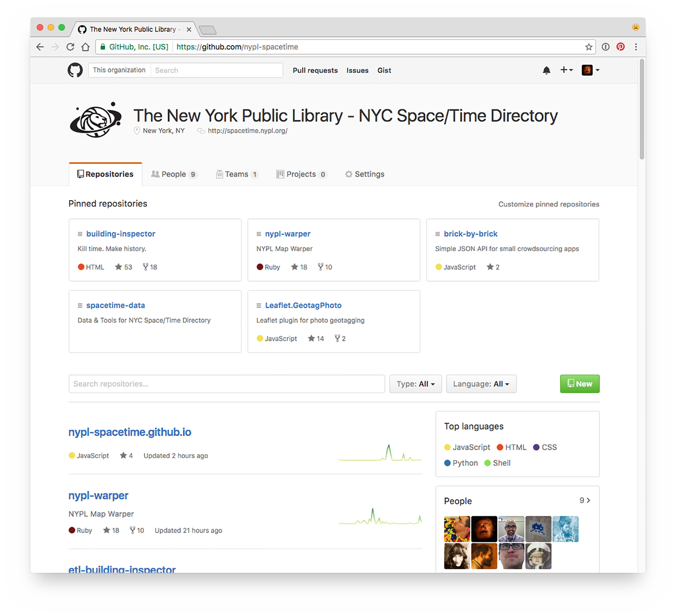This screenshot has width=676, height=616.
Task: Bookmark this page with the star icon
Action: (589, 47)
